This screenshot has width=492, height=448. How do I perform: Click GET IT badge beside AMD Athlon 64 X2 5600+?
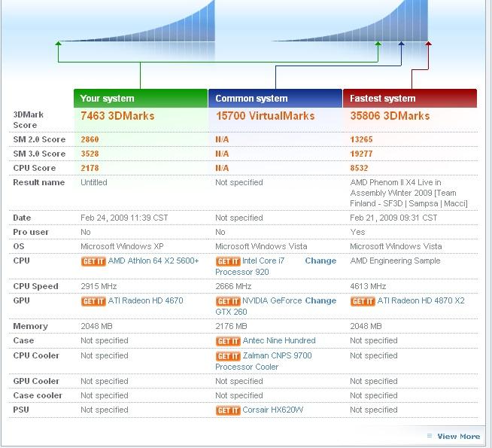point(93,261)
